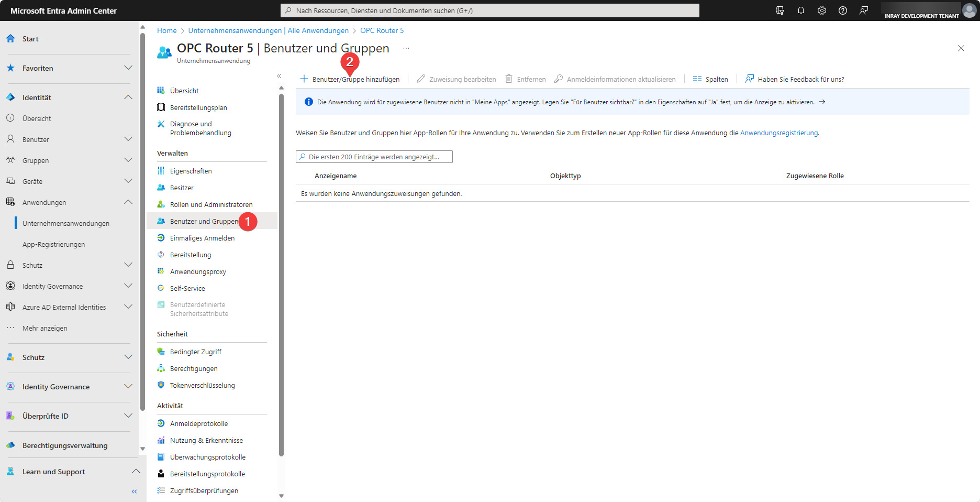Click the feedback person icon in header
Viewport: 980px width, 502px height.
(864, 10)
